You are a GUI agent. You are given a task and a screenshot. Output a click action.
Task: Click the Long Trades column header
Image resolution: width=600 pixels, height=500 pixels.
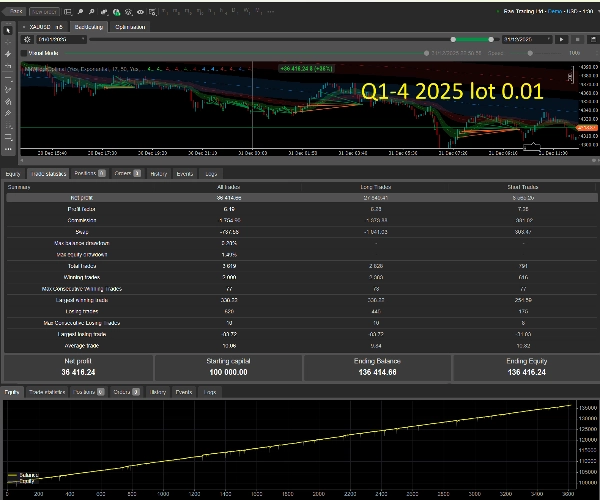(x=375, y=187)
